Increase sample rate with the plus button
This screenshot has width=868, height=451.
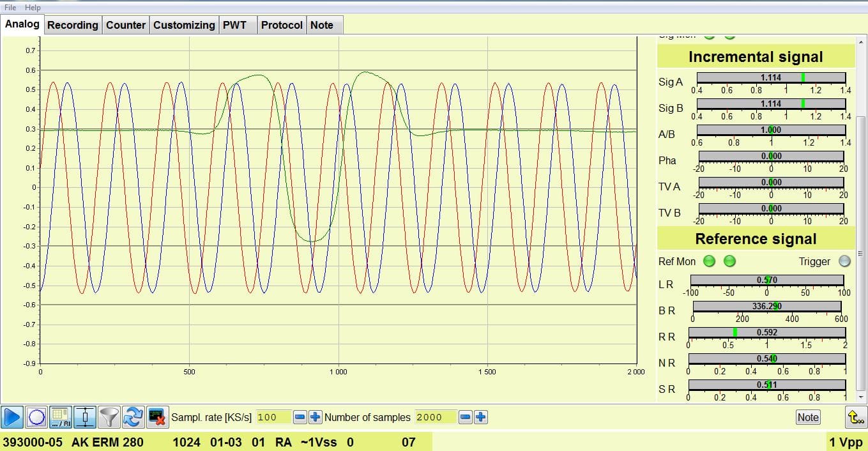[315, 417]
